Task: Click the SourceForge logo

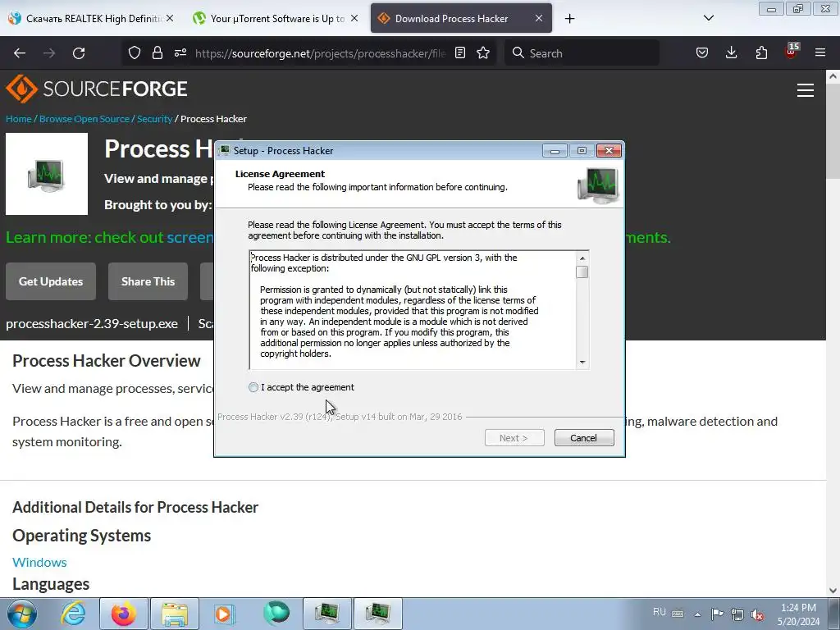Action: click(97, 89)
